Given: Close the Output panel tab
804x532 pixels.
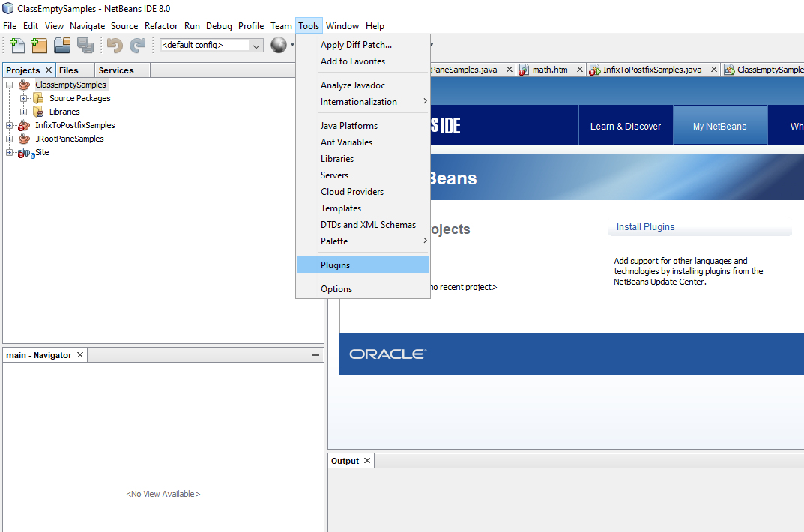Looking at the screenshot, I should tap(367, 461).
